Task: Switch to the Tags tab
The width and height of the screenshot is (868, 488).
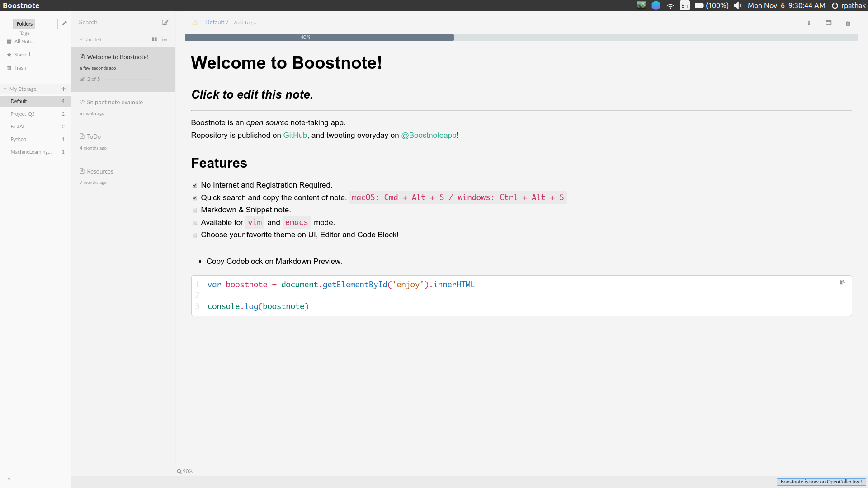Action: pos(24,33)
